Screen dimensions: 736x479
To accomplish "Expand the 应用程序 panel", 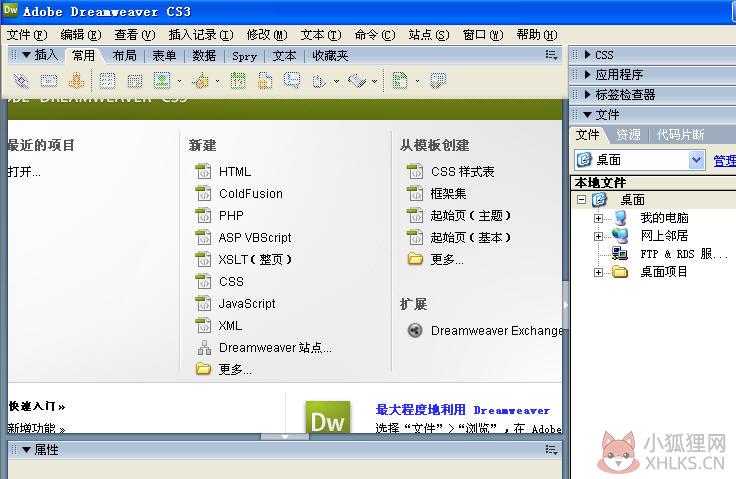I will click(x=587, y=75).
